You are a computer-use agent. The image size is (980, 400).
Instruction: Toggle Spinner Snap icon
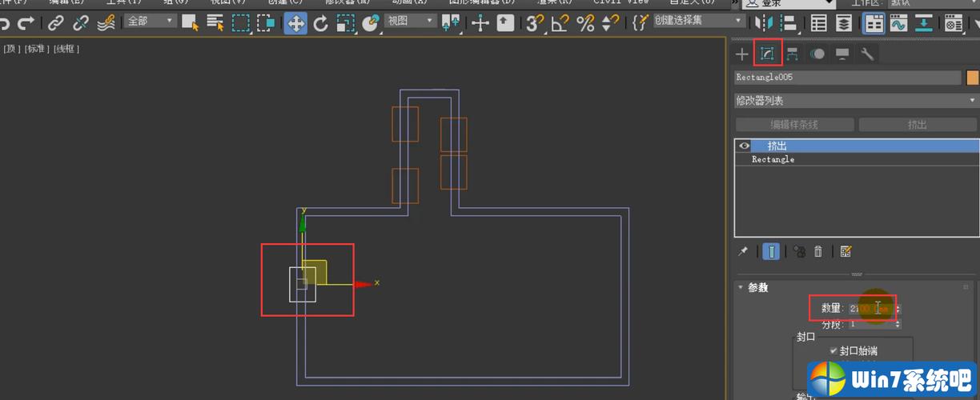click(x=611, y=22)
